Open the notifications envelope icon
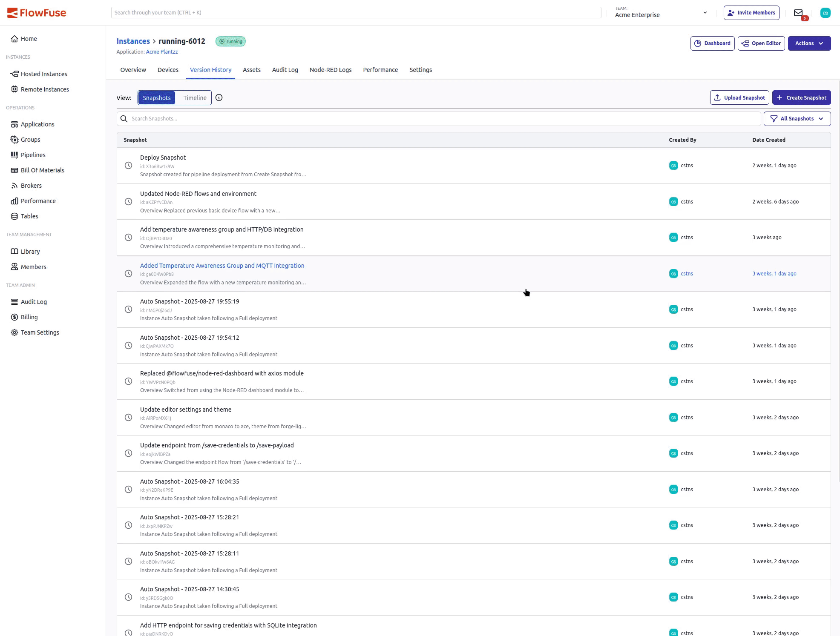This screenshot has width=840, height=636. (799, 13)
